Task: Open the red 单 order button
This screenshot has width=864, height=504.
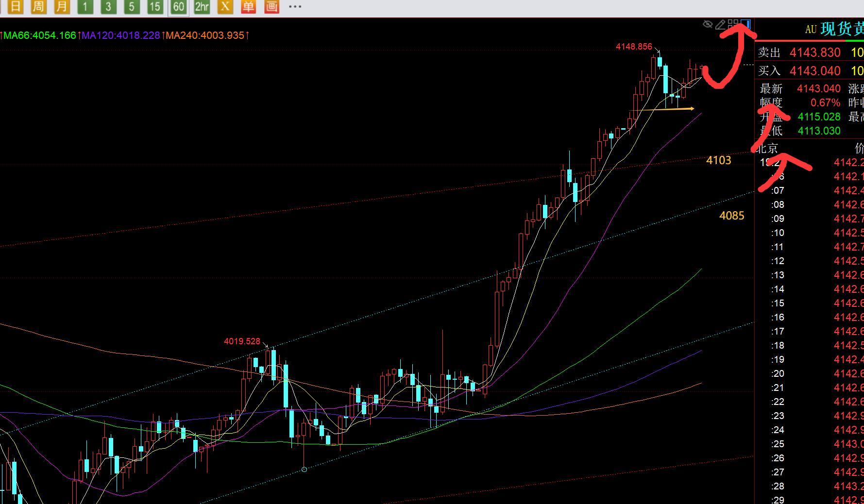Action: [248, 6]
